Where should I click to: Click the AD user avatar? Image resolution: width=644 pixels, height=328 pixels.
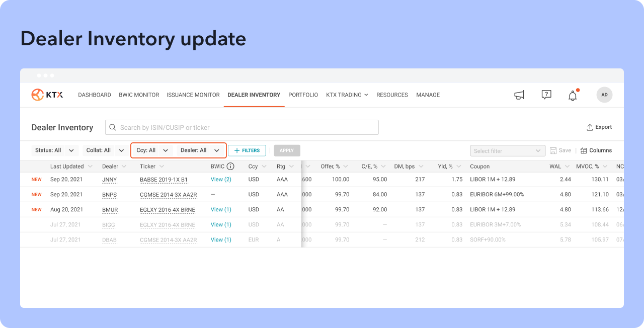point(604,95)
